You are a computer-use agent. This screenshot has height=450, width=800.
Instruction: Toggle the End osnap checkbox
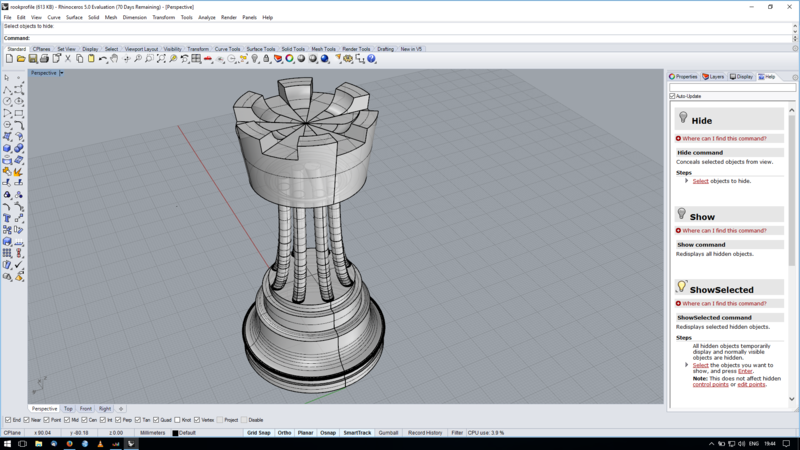click(8, 420)
